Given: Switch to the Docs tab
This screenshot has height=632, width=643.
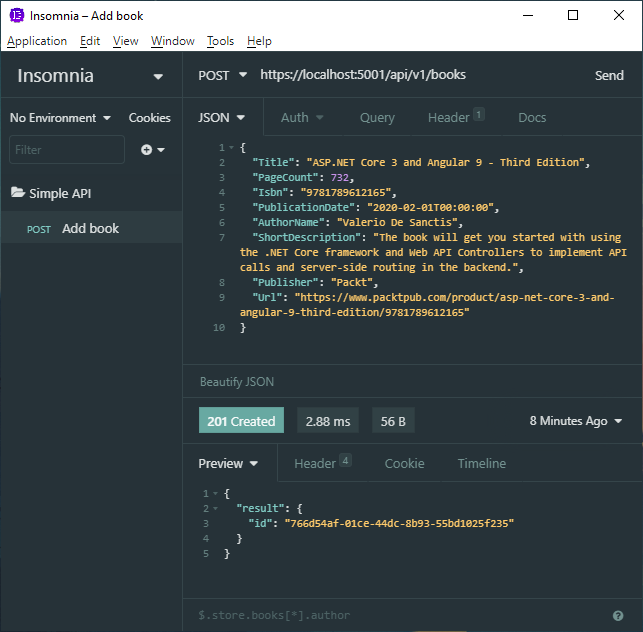Looking at the screenshot, I should (532, 118).
